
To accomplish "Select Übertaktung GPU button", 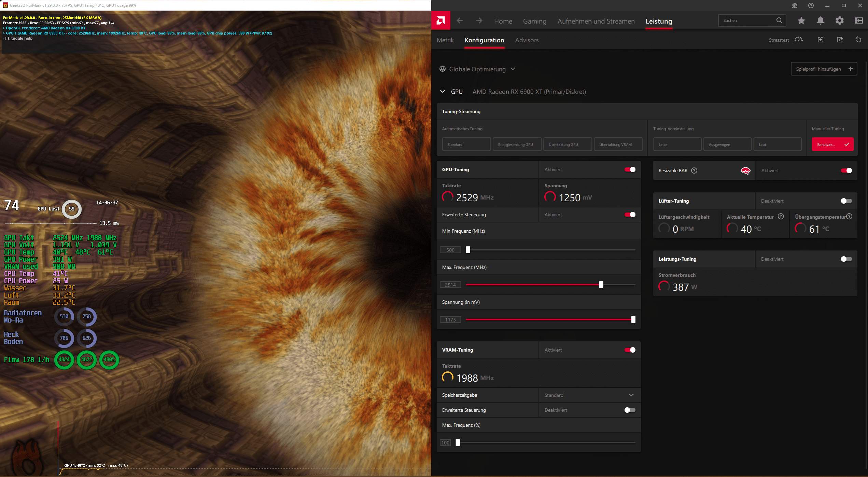I will tap(568, 144).
